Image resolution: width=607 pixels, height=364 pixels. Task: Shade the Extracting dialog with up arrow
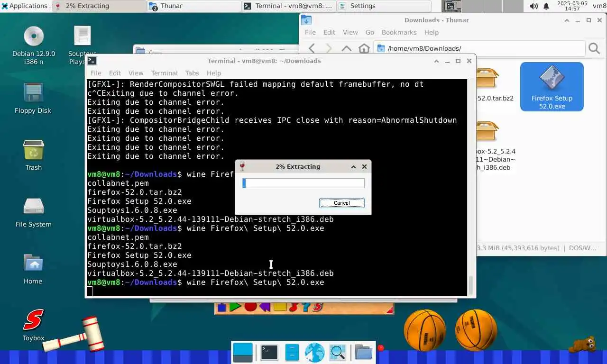point(353,167)
